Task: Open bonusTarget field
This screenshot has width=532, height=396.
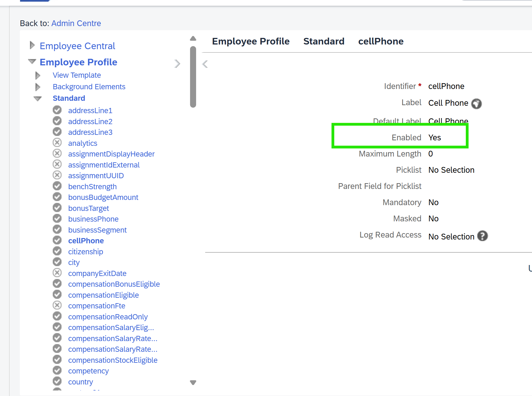Action: tap(88, 208)
